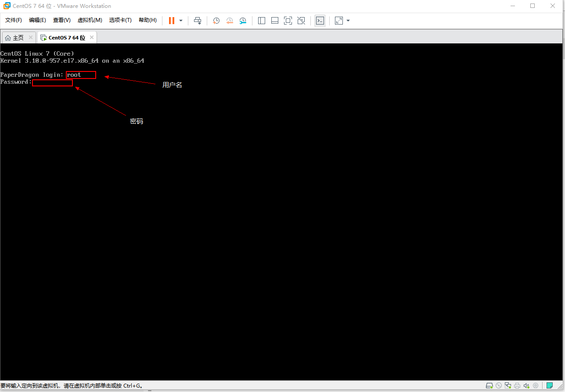
Task: Click the hard disk status bar icon
Action: (489, 385)
